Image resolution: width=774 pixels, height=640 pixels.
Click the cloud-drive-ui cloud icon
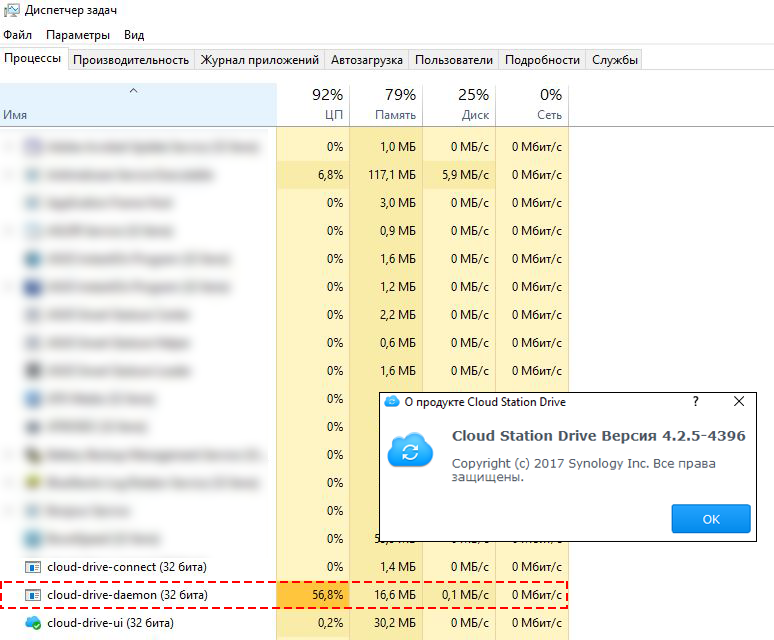coord(33,623)
